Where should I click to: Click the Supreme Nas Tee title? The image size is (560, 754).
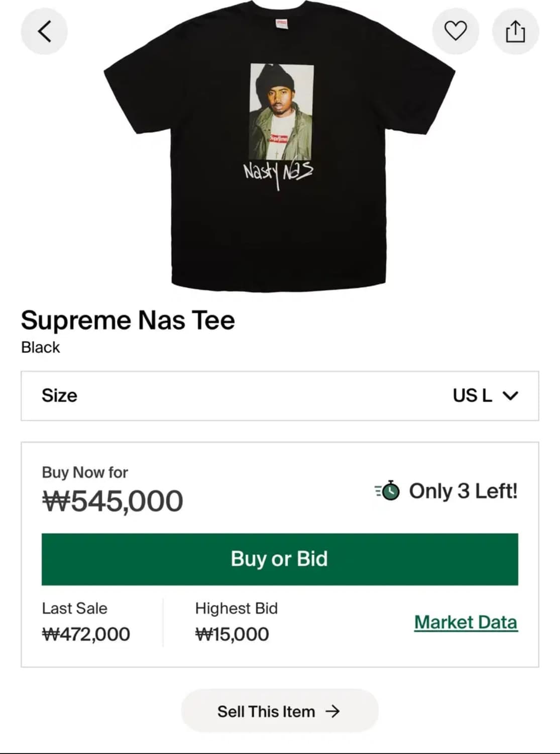click(x=128, y=320)
